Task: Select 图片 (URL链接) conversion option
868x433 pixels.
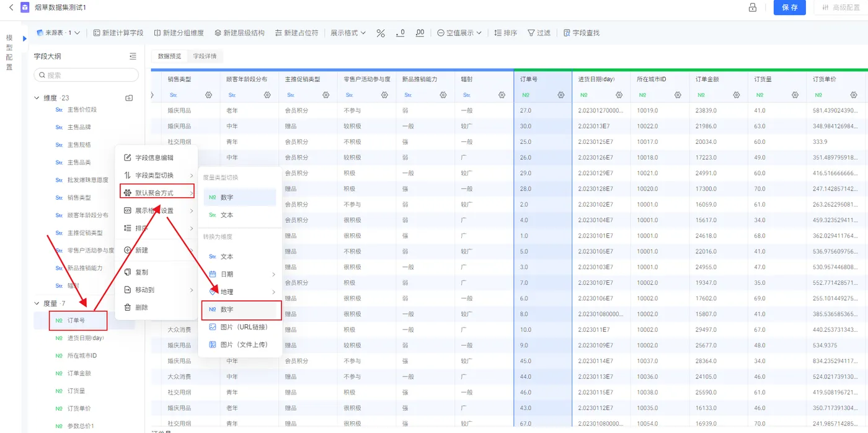Action: (x=242, y=326)
